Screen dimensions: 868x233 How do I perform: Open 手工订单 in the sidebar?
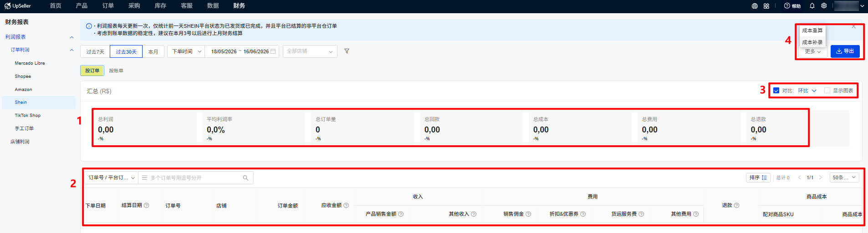24,129
